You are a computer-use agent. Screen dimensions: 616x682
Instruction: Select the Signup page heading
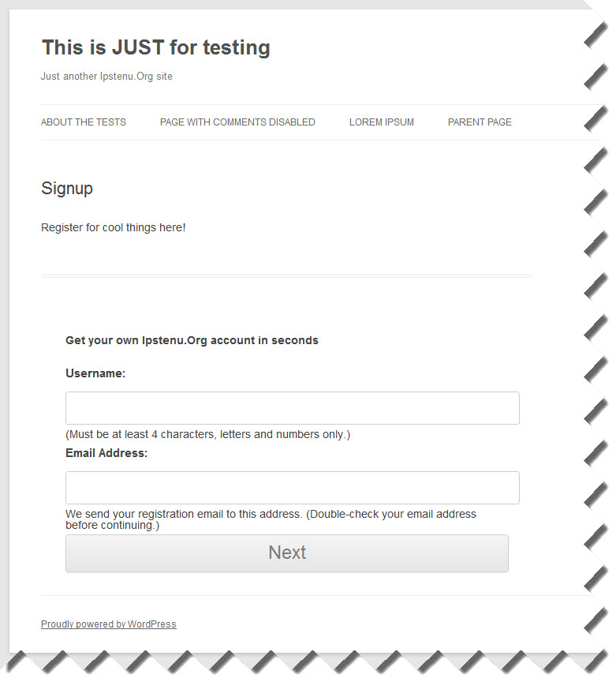pos(67,189)
